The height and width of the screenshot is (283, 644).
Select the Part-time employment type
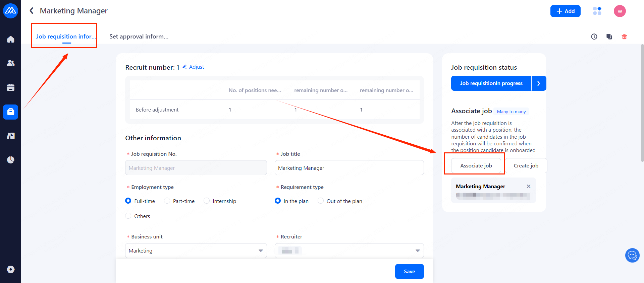pyautogui.click(x=167, y=201)
